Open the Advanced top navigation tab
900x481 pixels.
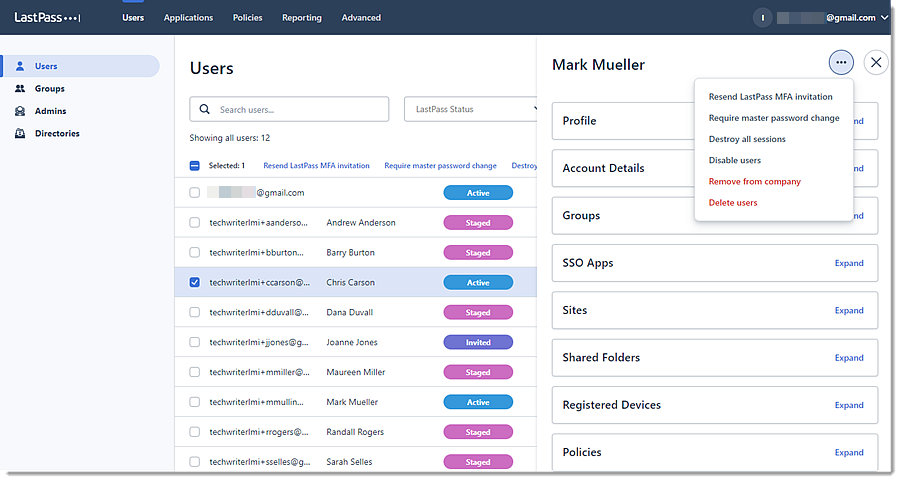361,18
